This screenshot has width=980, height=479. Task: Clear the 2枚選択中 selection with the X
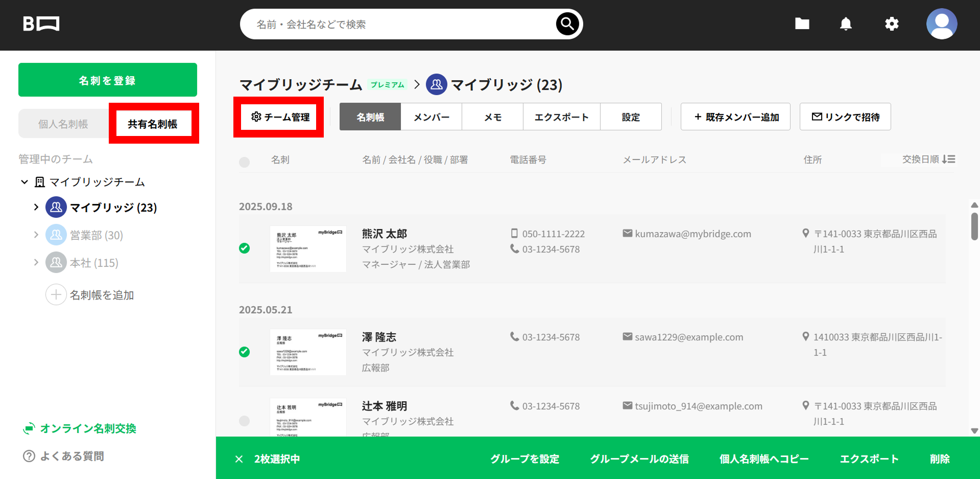click(239, 459)
